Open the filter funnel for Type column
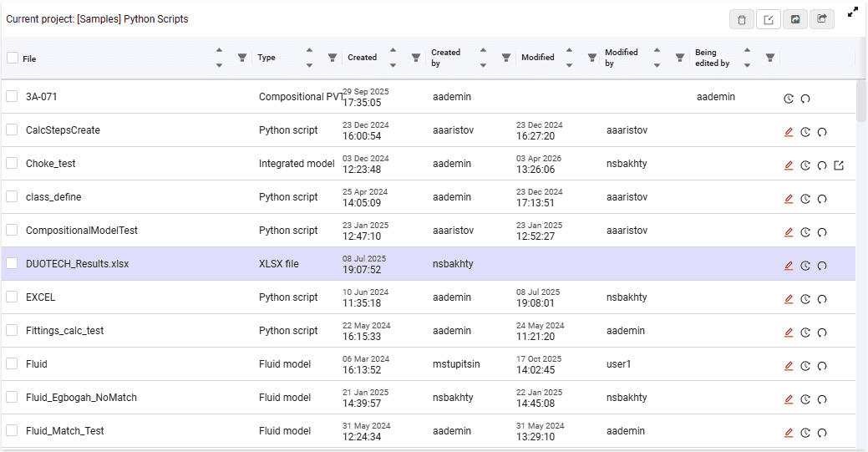This screenshot has width=868, height=452. click(x=332, y=58)
